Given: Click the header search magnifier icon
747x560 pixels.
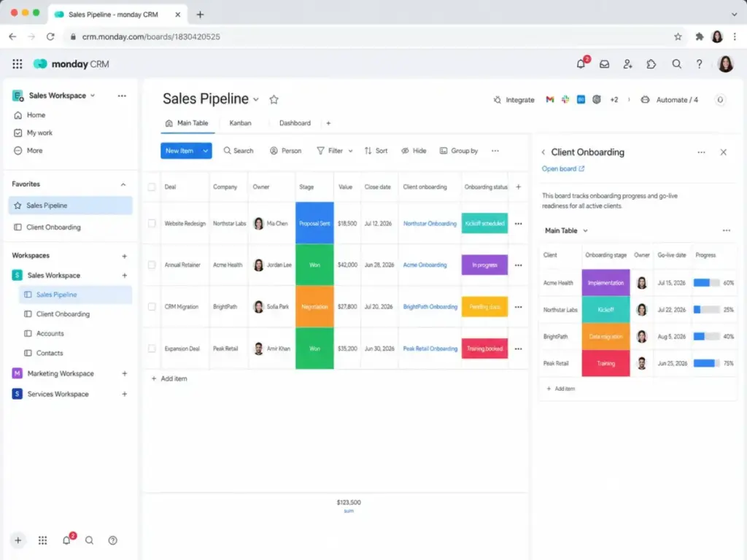Looking at the screenshot, I should [676, 64].
